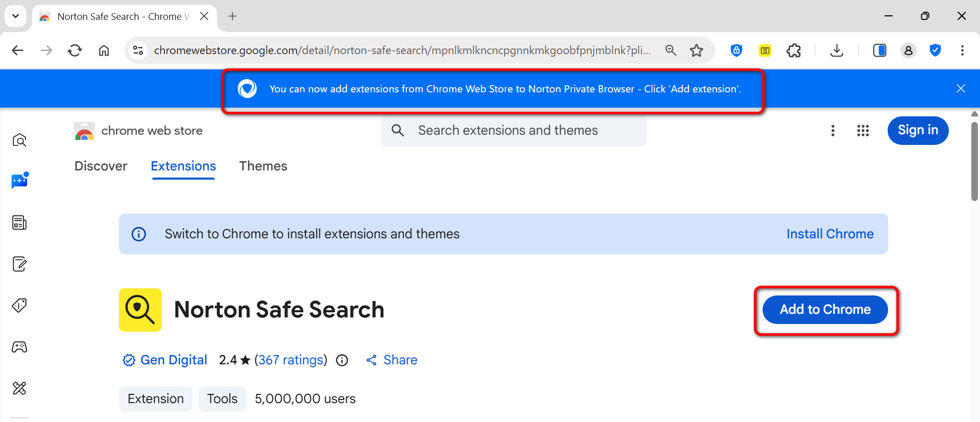This screenshot has height=422, width=980.
Task: Click the Norton logo in the blue banner
Action: (247, 89)
